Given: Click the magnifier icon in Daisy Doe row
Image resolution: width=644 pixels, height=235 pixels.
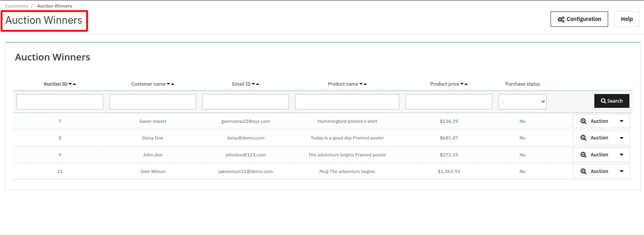Looking at the screenshot, I should click(583, 138).
